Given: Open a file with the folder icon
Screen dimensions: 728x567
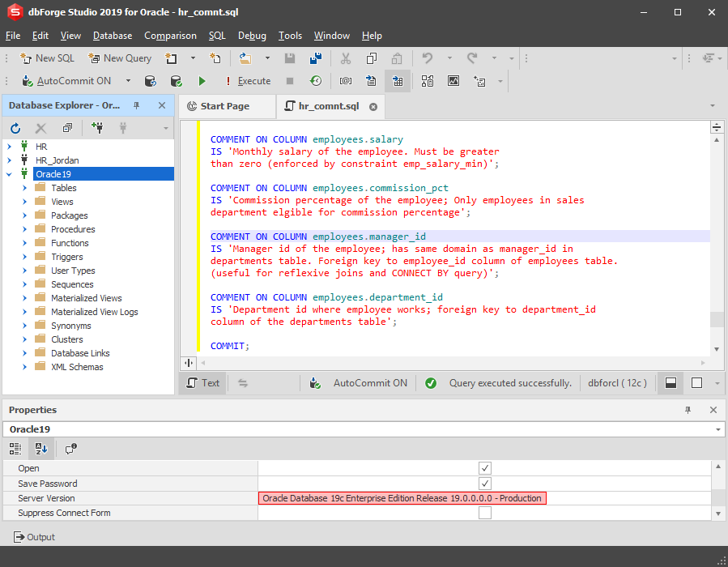Looking at the screenshot, I should [x=245, y=58].
